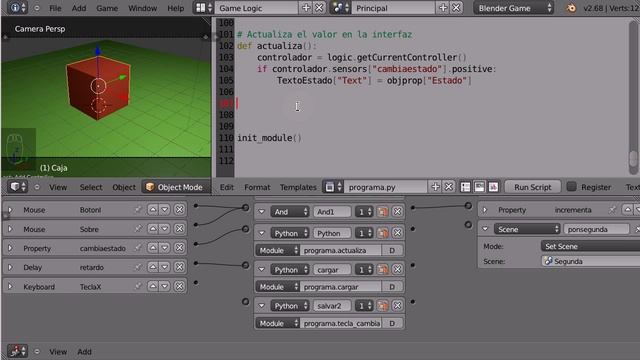Open the Game menu
Viewport: 640px width, 360px height.
[107, 8]
